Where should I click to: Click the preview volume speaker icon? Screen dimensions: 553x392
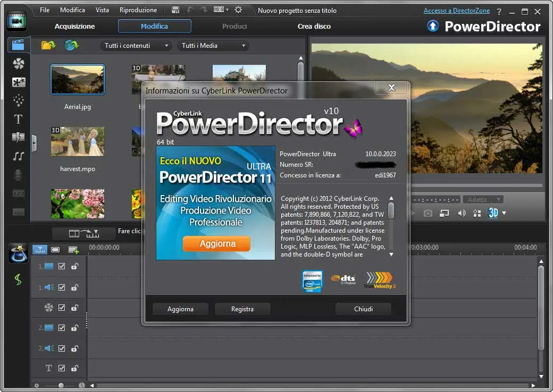point(462,213)
